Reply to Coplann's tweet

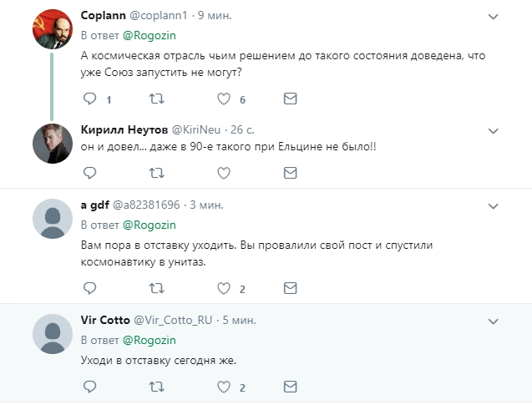(90, 99)
